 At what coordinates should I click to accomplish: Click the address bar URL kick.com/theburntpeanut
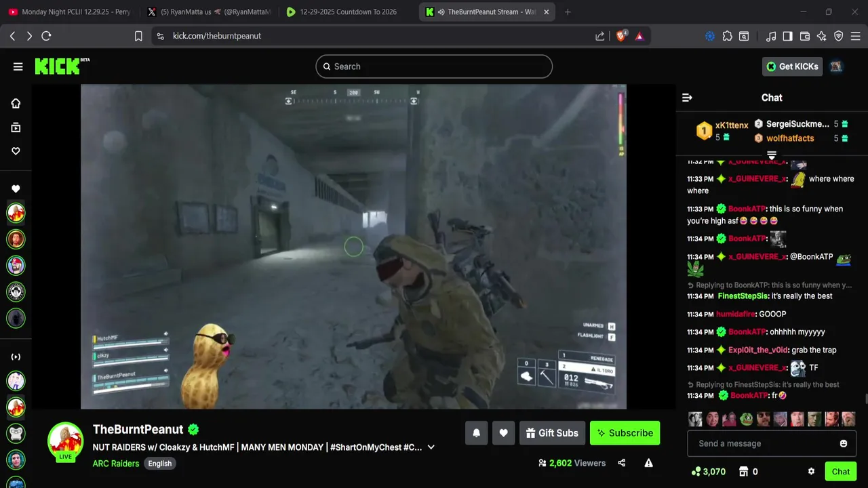217,36
